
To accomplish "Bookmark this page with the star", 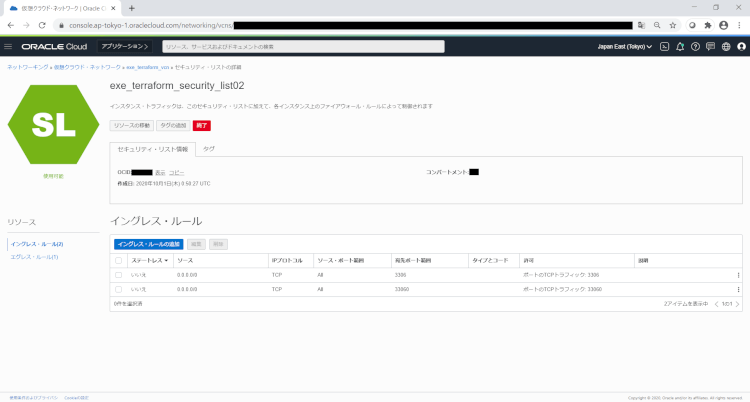I will click(673, 25).
